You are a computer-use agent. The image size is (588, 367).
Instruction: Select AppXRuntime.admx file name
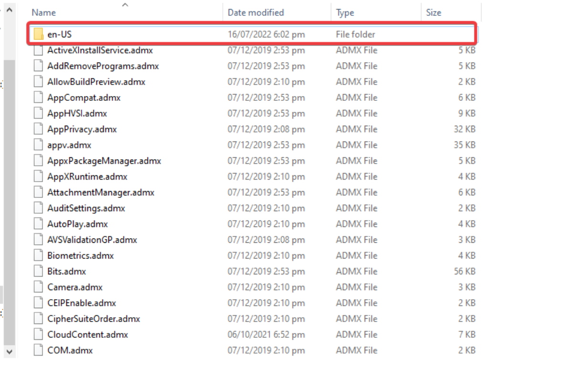(87, 176)
